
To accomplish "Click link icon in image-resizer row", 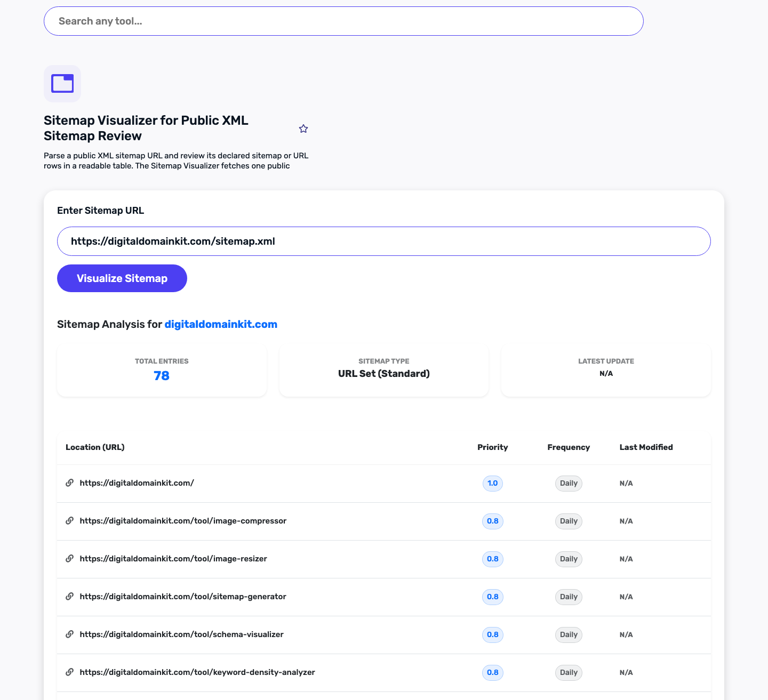I will click(69, 559).
